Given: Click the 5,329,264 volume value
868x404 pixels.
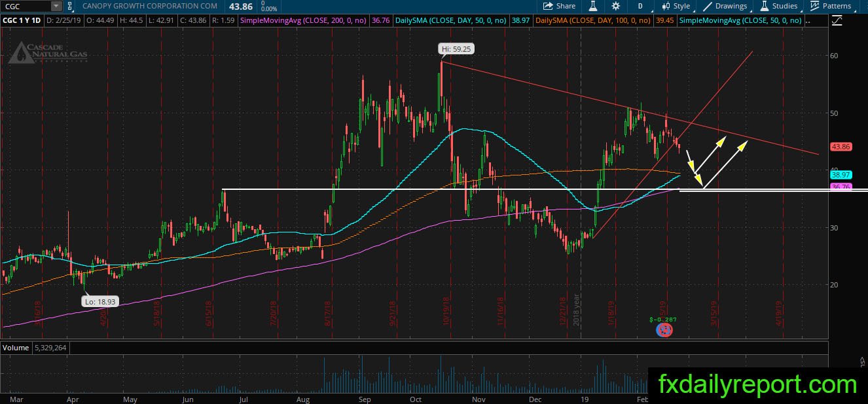Looking at the screenshot, I should click(50, 347).
